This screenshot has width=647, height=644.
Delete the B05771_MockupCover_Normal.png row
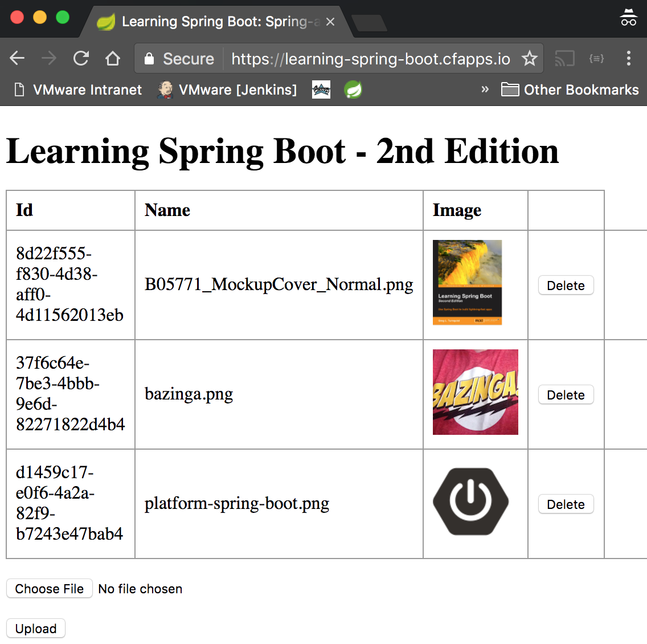(x=566, y=286)
